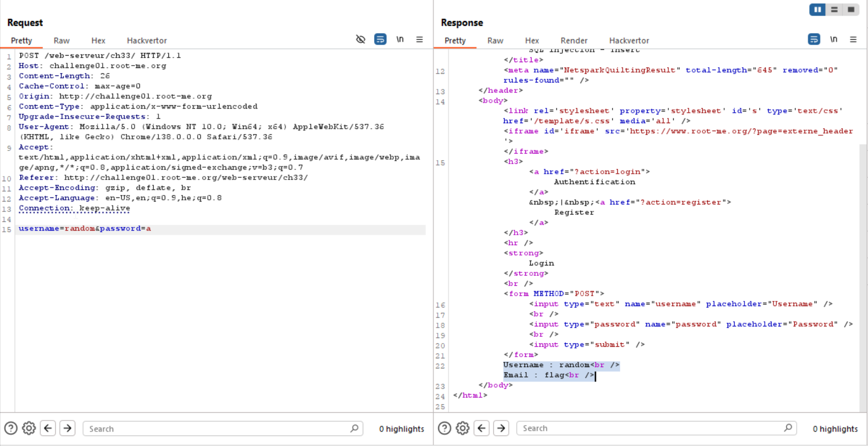Go to next match in Request

(x=67, y=429)
